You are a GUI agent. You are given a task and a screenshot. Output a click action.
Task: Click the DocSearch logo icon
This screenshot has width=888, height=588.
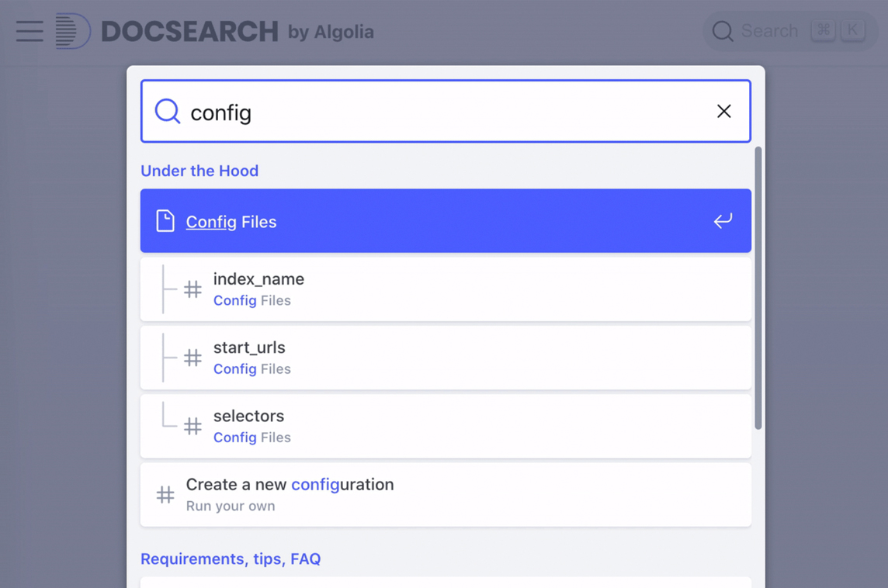(73, 31)
